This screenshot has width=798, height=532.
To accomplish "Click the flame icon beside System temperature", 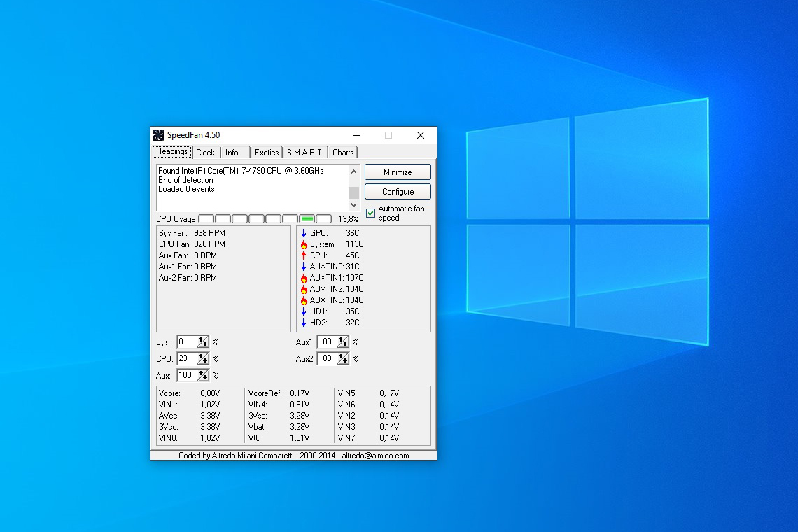I will point(304,244).
